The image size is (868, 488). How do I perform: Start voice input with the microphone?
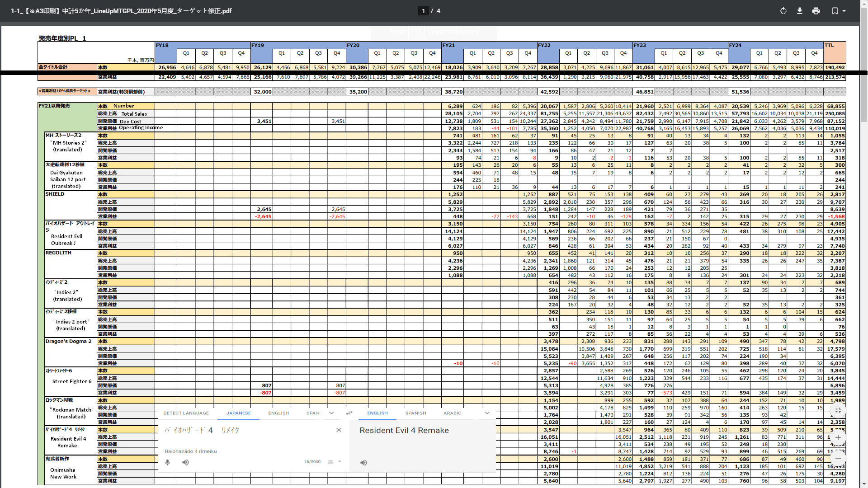click(168, 462)
